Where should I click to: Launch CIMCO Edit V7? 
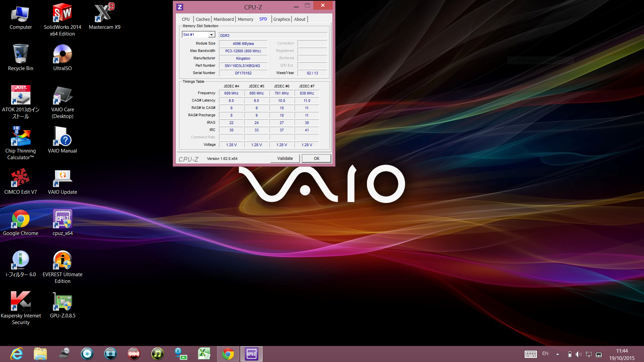(20, 181)
